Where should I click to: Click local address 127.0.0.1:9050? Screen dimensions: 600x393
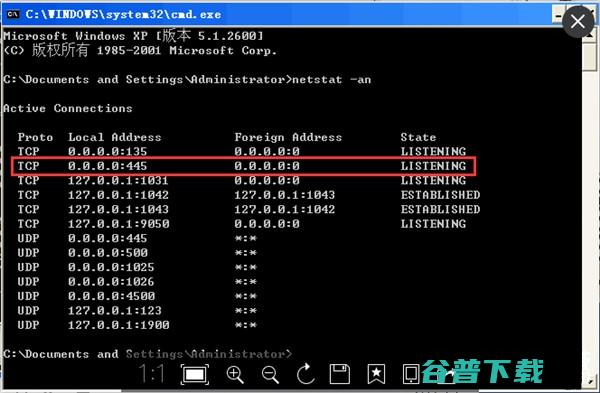119,224
